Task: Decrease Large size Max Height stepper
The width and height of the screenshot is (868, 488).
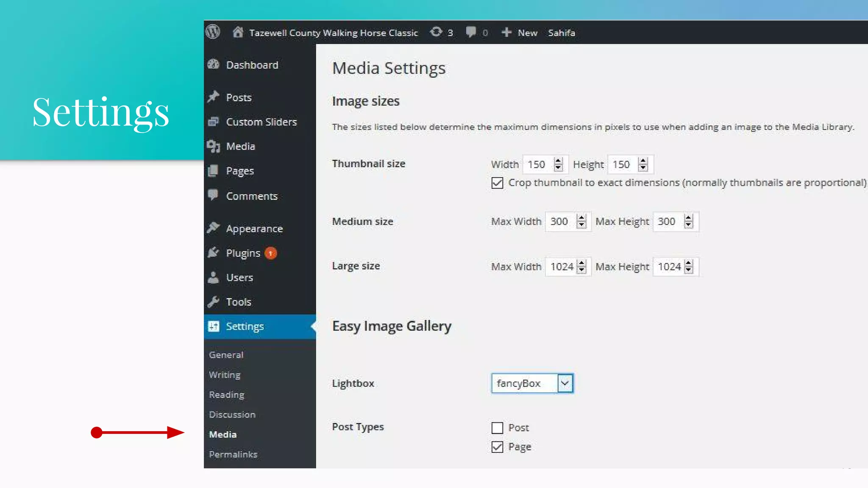Action: (689, 270)
